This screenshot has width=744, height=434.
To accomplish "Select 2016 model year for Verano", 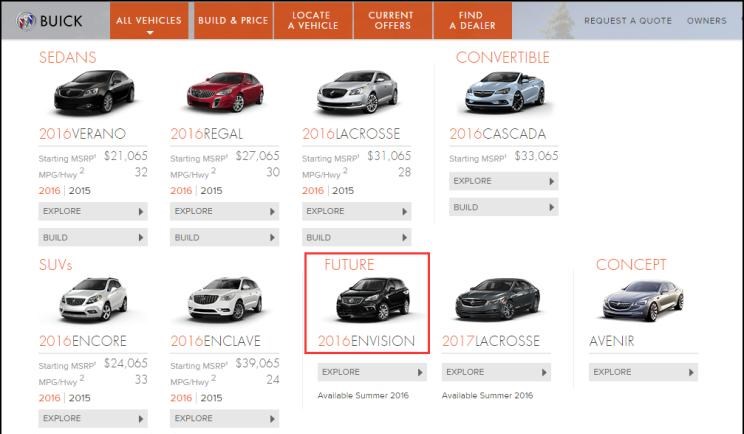I will click(x=49, y=191).
